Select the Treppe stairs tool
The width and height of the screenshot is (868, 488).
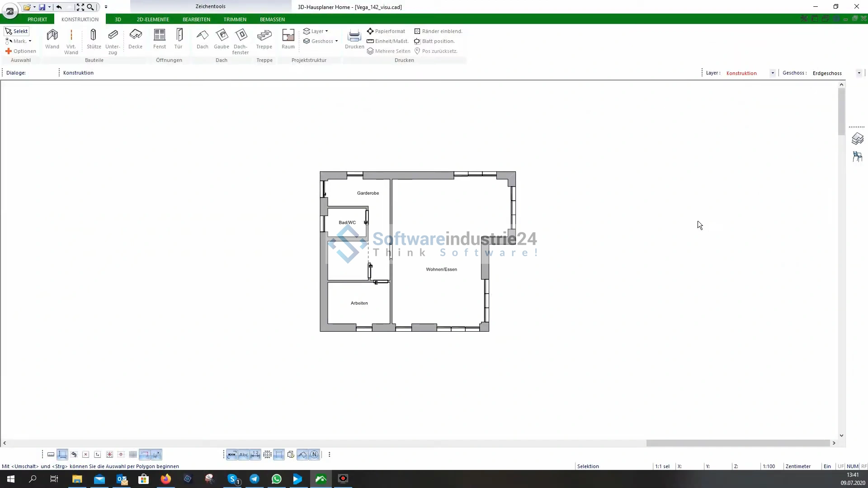[264, 39]
